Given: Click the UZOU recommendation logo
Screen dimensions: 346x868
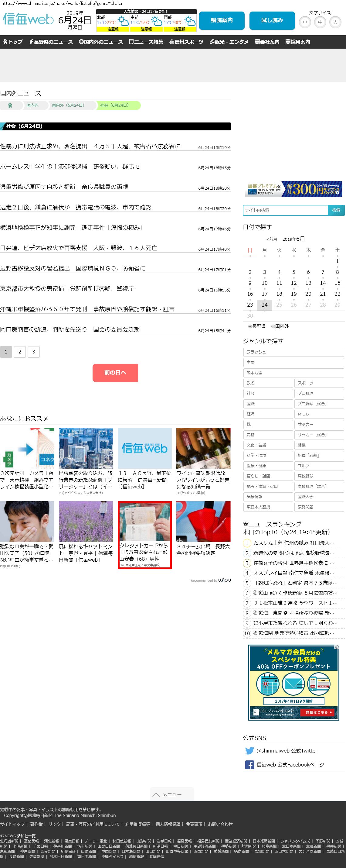Looking at the screenshot, I should pyautogui.click(x=225, y=580).
